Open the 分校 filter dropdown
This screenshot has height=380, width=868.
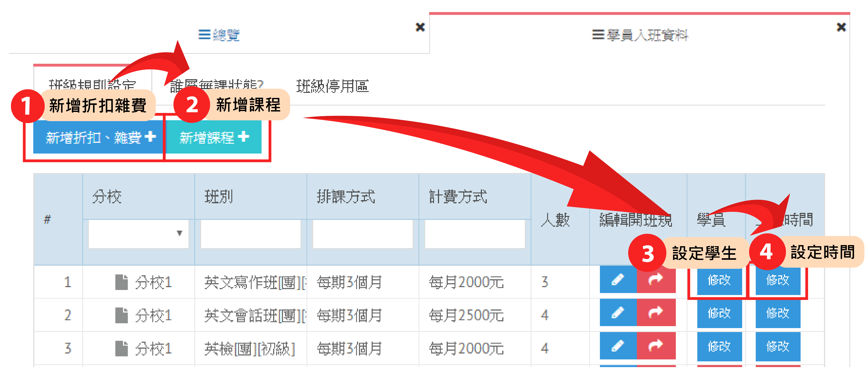coord(139,234)
